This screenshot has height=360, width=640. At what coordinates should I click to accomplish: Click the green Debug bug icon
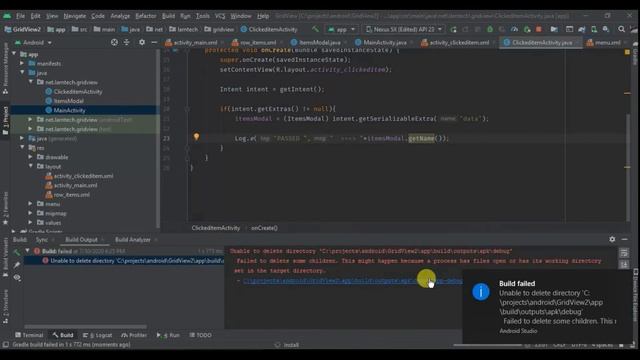pos(490,29)
